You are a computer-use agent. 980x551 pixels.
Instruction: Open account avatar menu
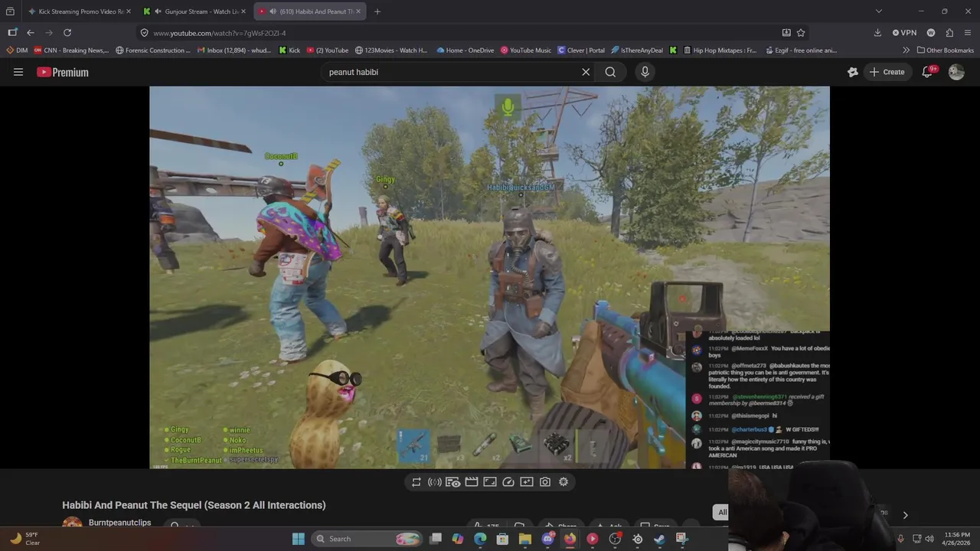pos(956,72)
